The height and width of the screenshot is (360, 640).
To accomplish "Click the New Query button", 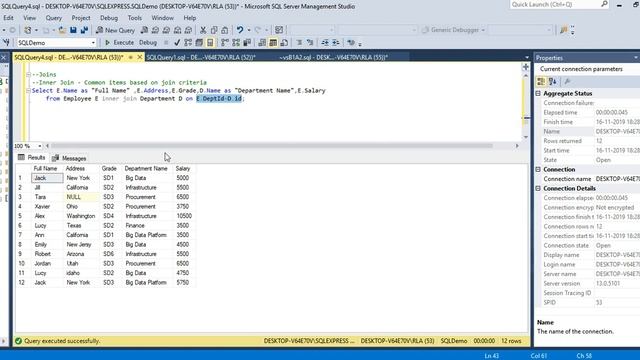I will pyautogui.click(x=116, y=30).
